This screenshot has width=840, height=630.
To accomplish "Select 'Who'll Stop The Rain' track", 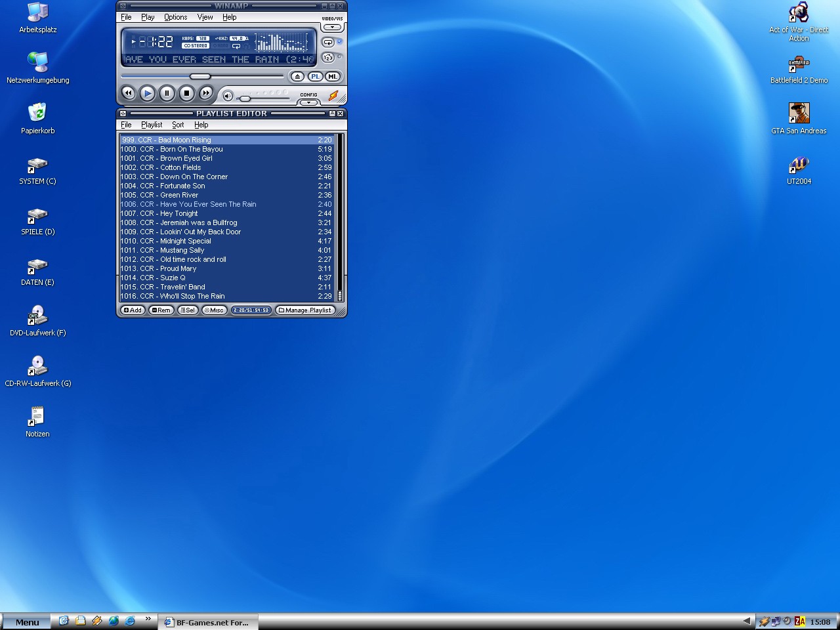I will click(227, 296).
